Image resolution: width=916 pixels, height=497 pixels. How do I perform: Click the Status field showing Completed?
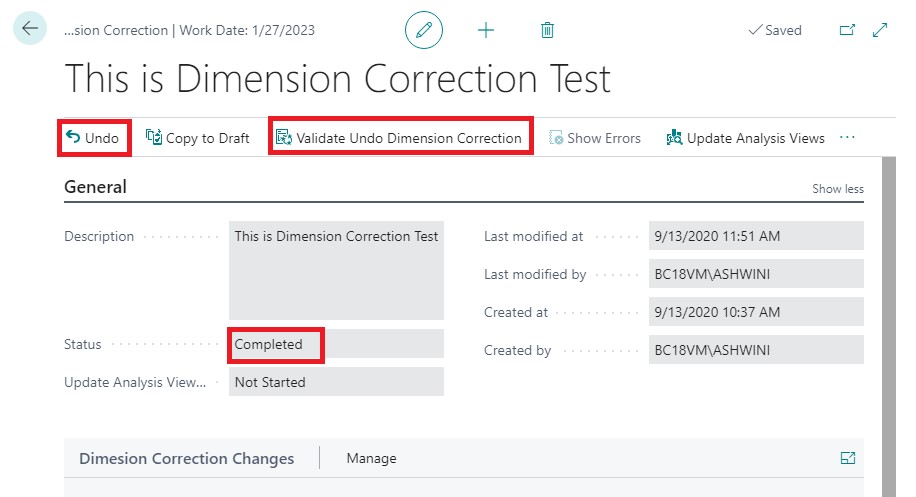(x=336, y=344)
